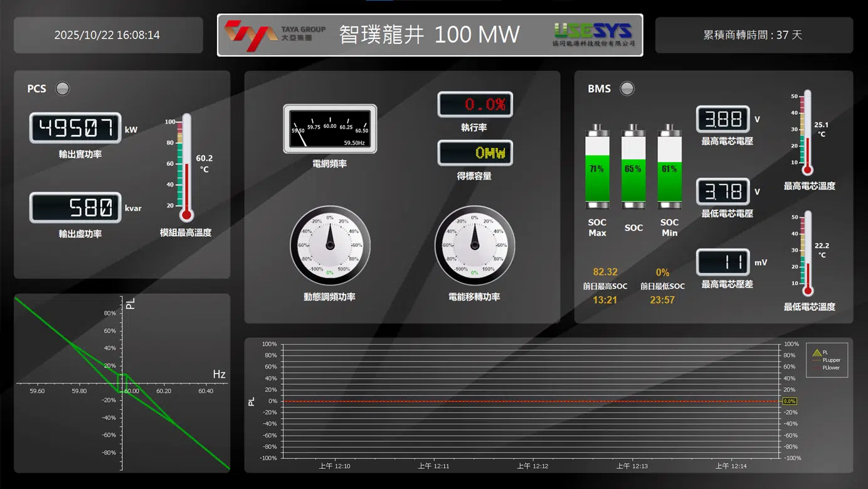868x489 pixels.
Task: Click the 0.0% execution rate display
Action: (475, 104)
